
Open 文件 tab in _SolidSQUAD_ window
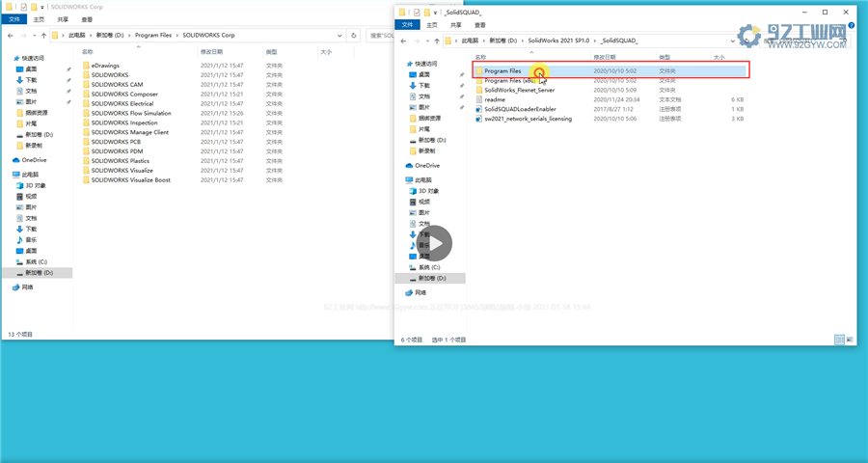tap(407, 25)
